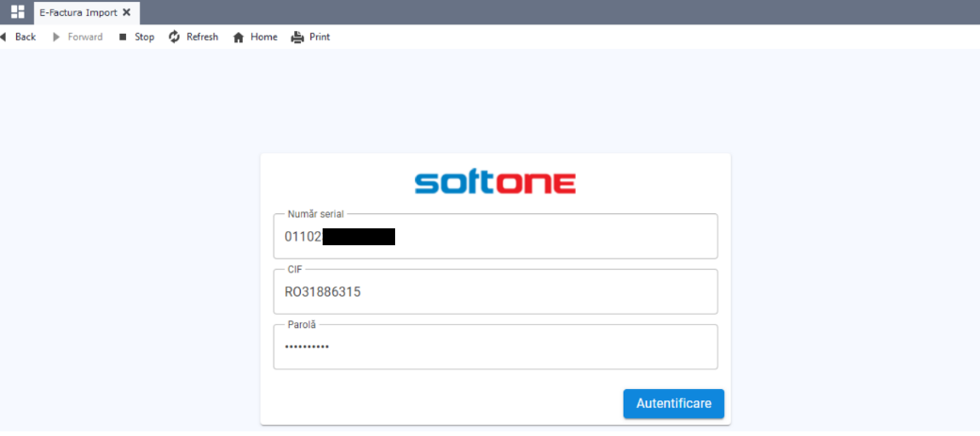
Task: Close the E-Factura Import tab
Action: click(126, 12)
